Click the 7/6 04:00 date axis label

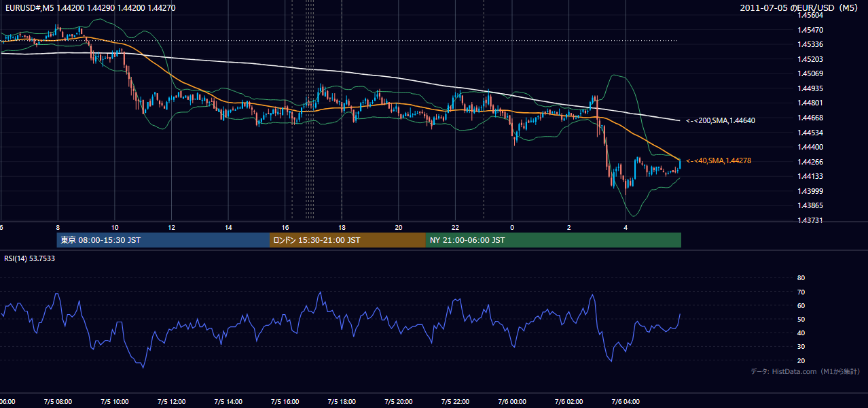[x=626, y=402]
